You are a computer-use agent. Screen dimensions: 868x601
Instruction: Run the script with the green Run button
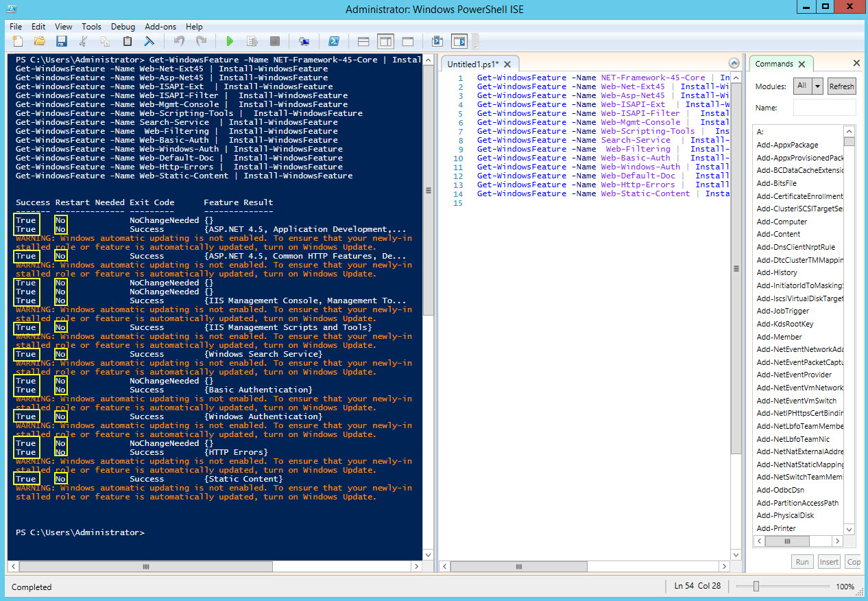230,41
